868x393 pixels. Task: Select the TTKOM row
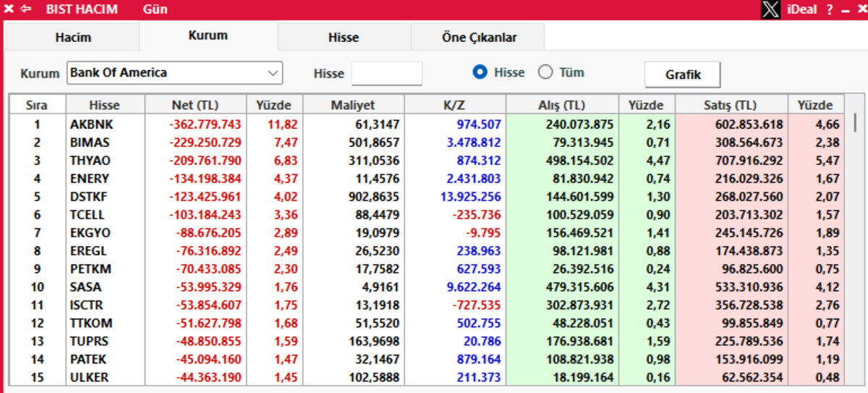[x=427, y=324]
